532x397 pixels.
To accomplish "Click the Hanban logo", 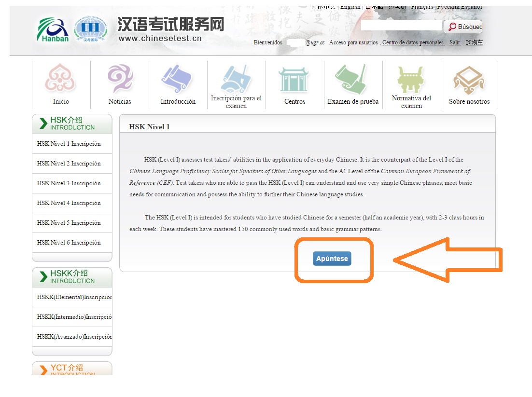I will [53, 30].
